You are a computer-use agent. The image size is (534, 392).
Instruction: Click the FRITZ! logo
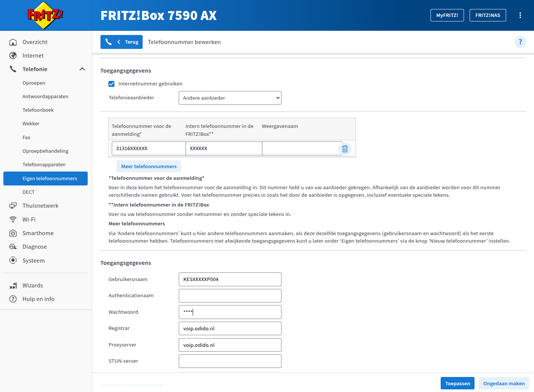pyautogui.click(x=46, y=15)
